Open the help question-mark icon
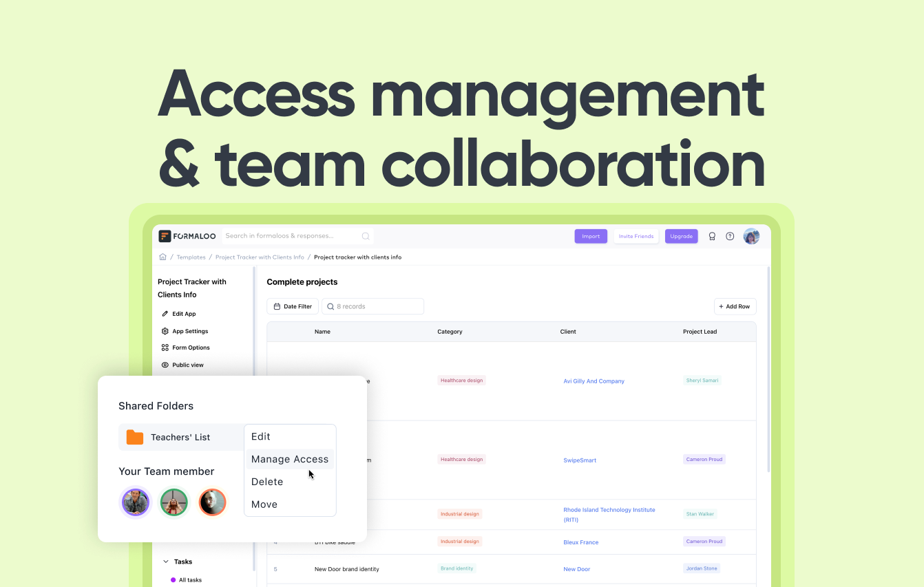The width and height of the screenshot is (924, 587). click(730, 236)
